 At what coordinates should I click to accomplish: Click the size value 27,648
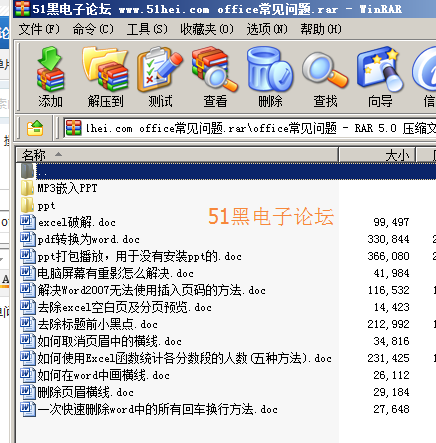pos(391,409)
